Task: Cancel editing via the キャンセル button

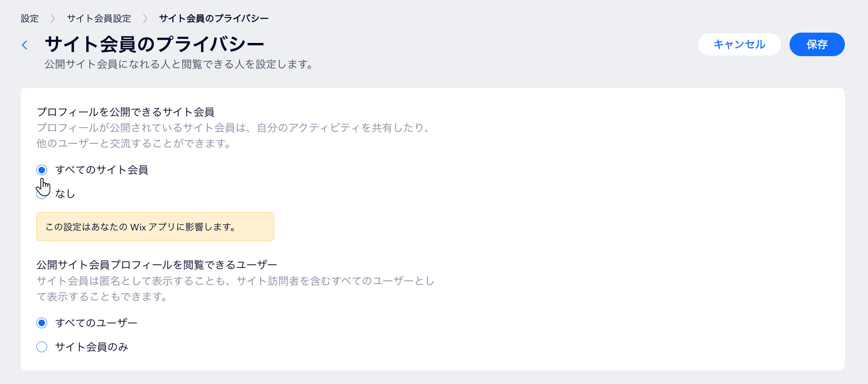Action: click(739, 45)
